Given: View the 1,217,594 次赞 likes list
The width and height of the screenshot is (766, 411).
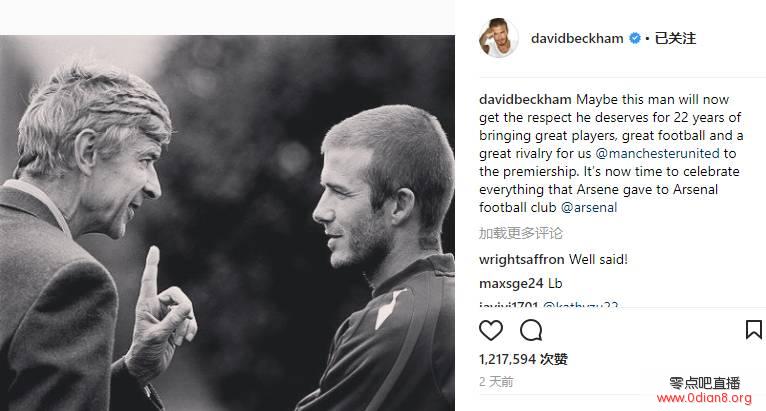Looking at the screenshot, I should tap(523, 359).
